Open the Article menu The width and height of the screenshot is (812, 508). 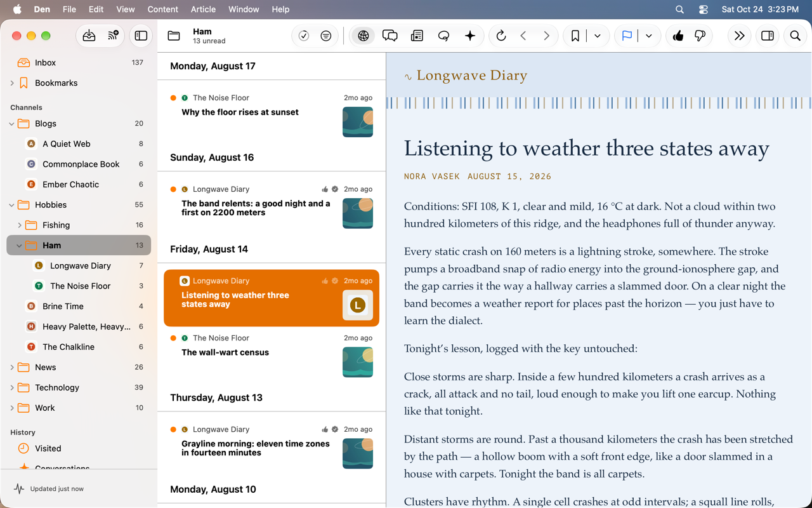click(203, 10)
